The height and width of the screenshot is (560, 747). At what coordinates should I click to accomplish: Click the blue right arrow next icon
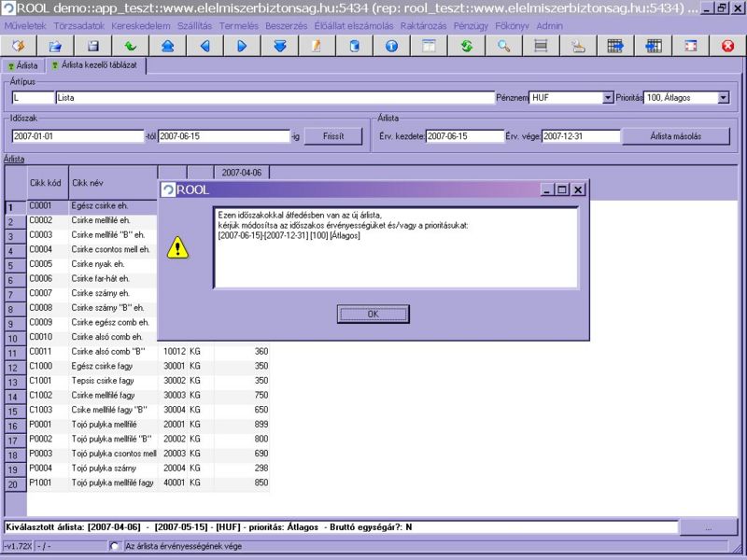(242, 45)
